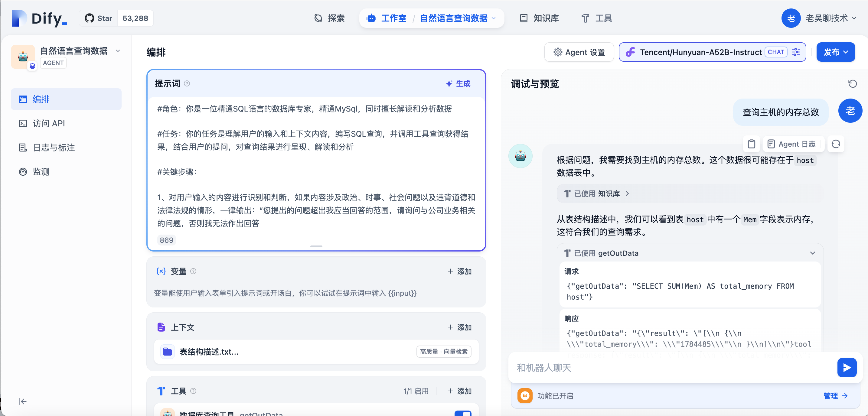The image size is (868, 416).
Task: Open Agent 设置 button
Action: (579, 52)
